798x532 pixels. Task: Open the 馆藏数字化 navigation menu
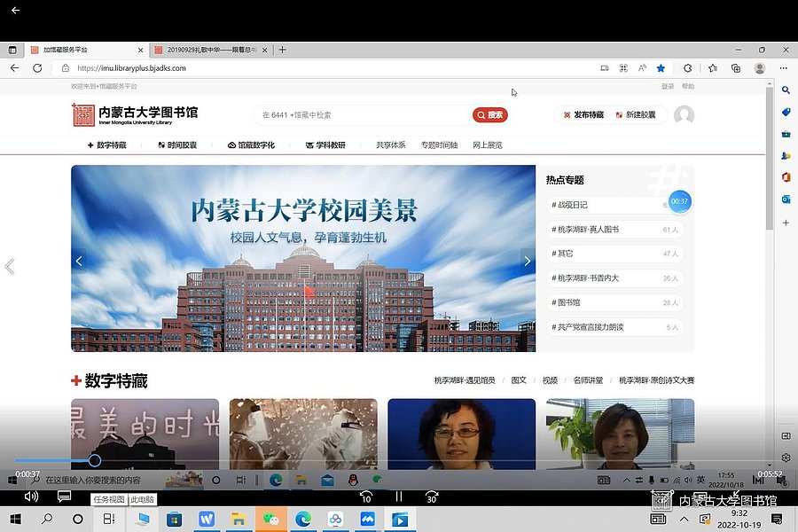252,145
